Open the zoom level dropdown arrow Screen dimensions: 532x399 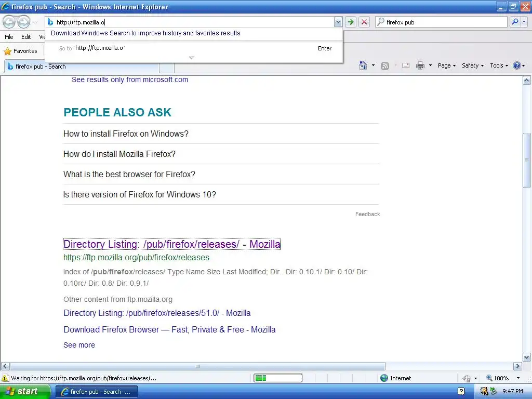[518, 378]
